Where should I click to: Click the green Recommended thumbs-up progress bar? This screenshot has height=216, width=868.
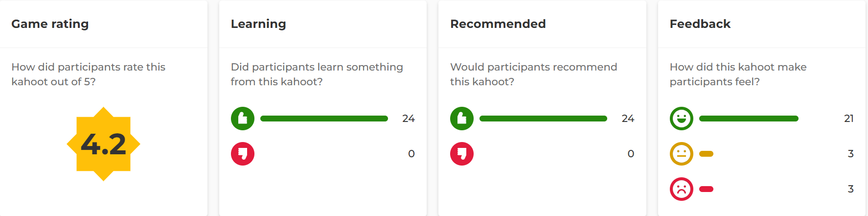point(543,119)
